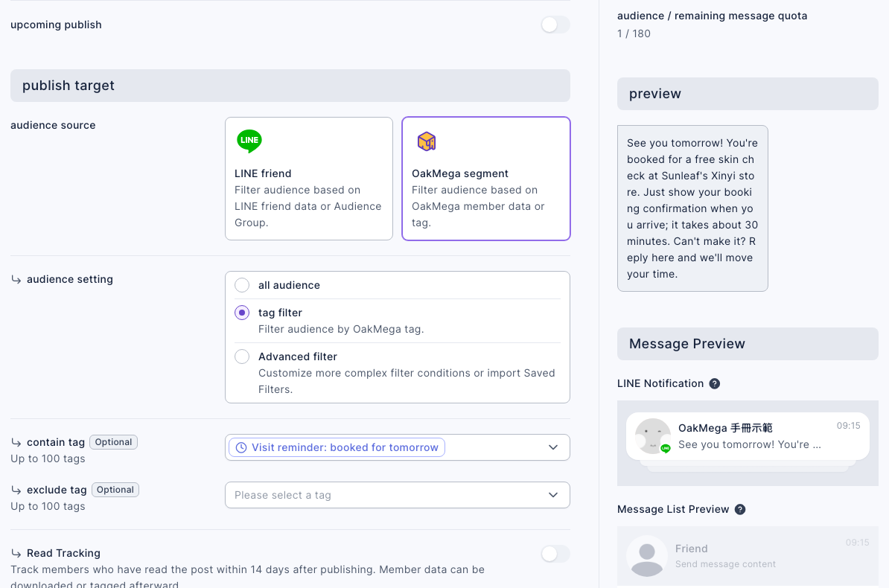Click the Read Tracking arrow icon
This screenshot has width=889, height=588.
coord(16,554)
